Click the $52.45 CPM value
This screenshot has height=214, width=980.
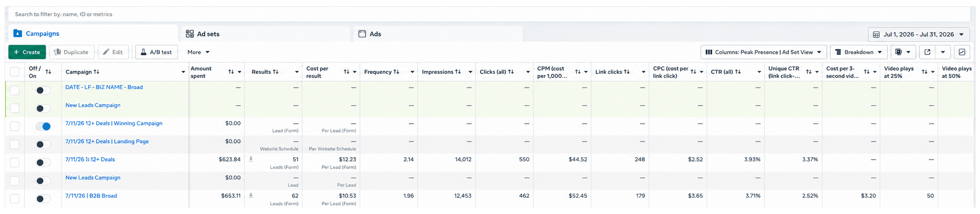pyautogui.click(x=578, y=196)
